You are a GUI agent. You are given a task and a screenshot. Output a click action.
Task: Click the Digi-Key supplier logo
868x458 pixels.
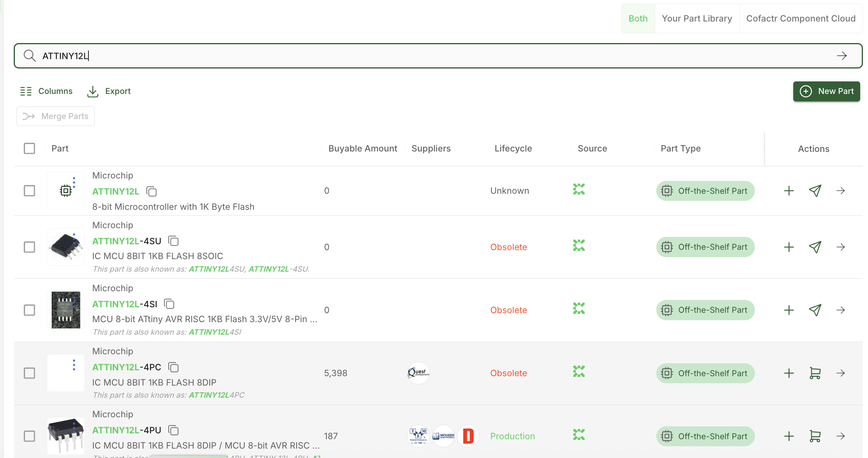(468, 436)
